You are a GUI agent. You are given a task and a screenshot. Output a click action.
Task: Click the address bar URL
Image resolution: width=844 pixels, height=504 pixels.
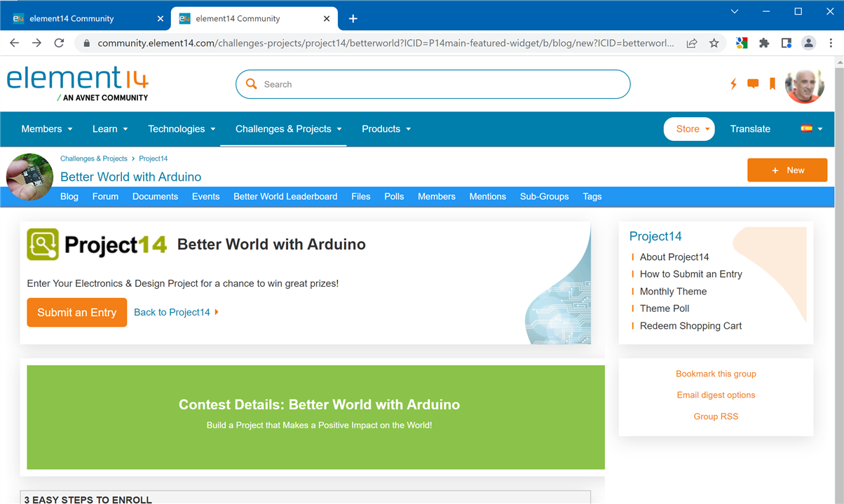pos(386,43)
